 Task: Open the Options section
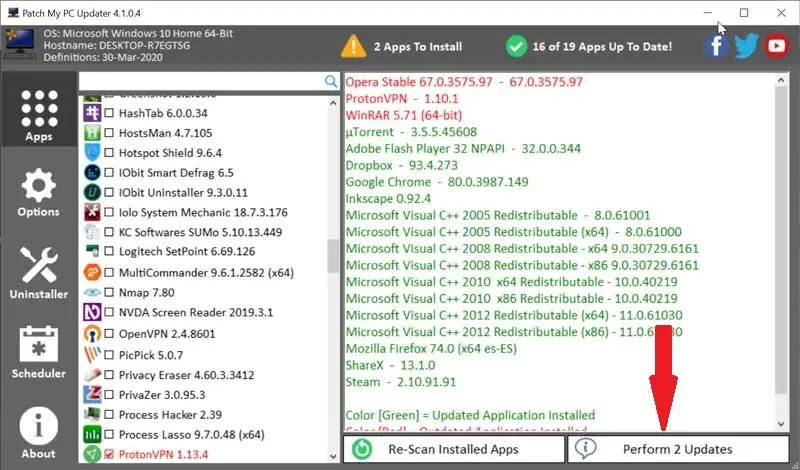[x=39, y=192]
